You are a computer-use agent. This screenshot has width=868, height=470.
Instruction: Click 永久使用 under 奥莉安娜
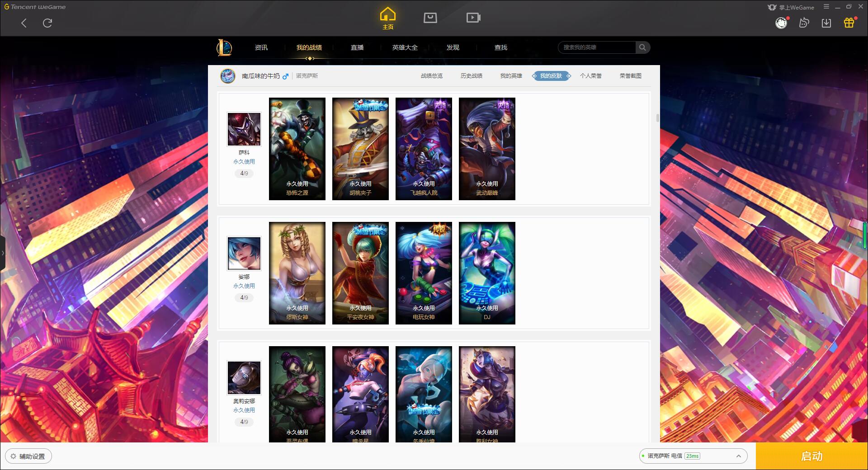coord(244,410)
